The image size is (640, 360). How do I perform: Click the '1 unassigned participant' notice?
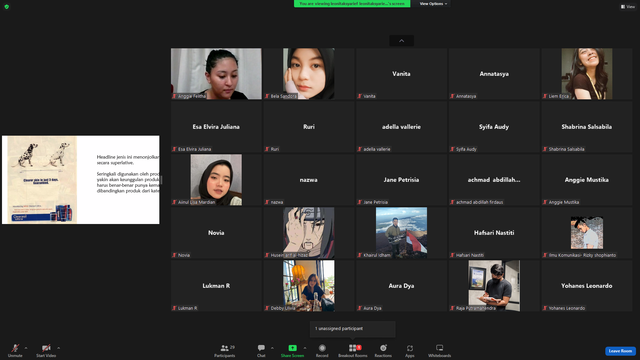pyautogui.click(x=353, y=329)
